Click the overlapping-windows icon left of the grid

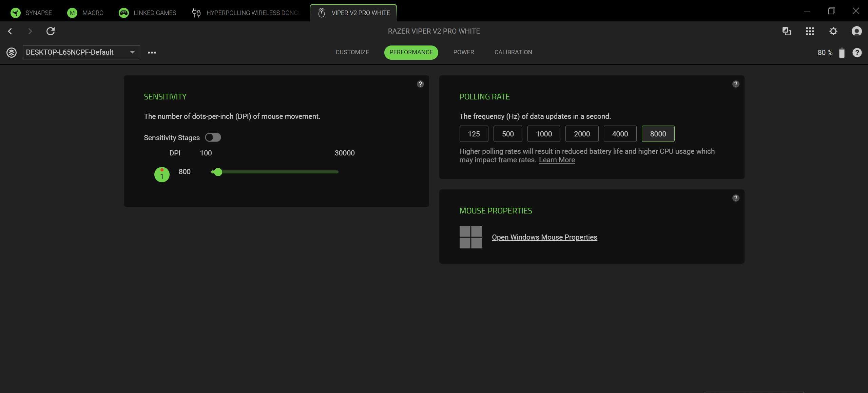coord(787,31)
